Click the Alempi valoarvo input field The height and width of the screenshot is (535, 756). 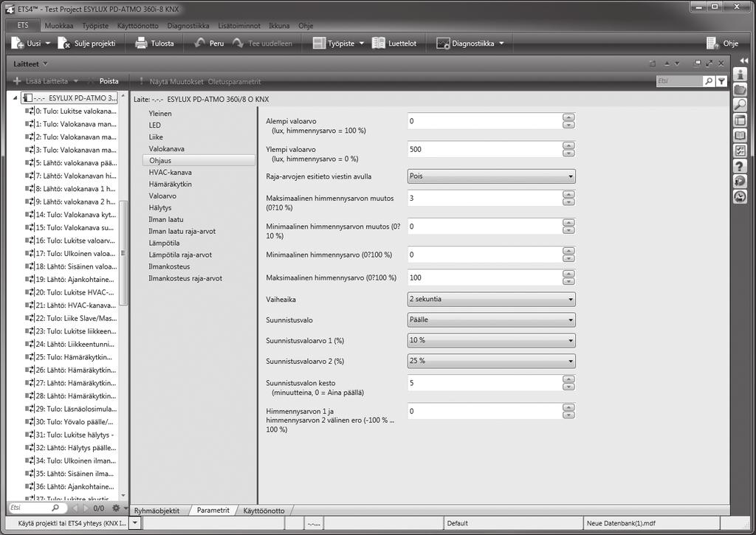coord(484,121)
